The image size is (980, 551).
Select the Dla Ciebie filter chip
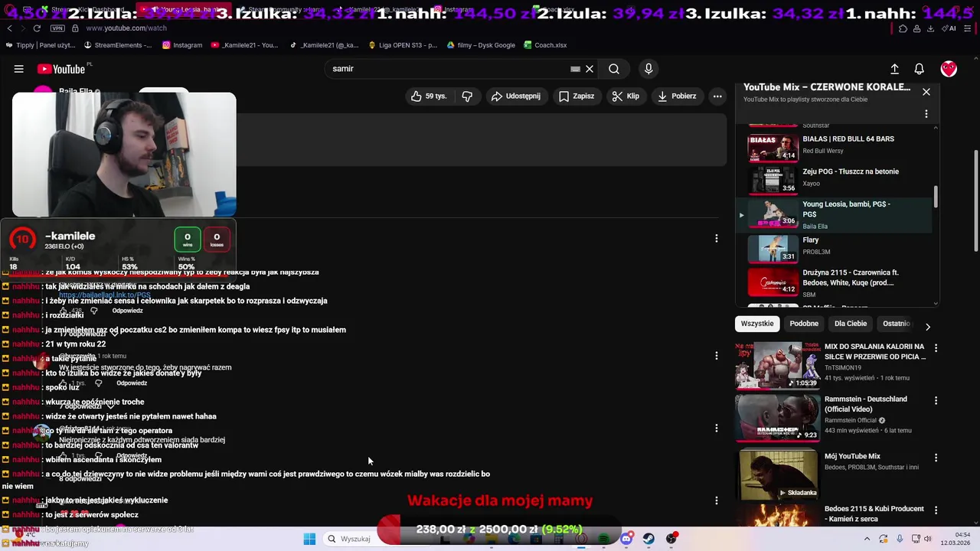pos(851,324)
